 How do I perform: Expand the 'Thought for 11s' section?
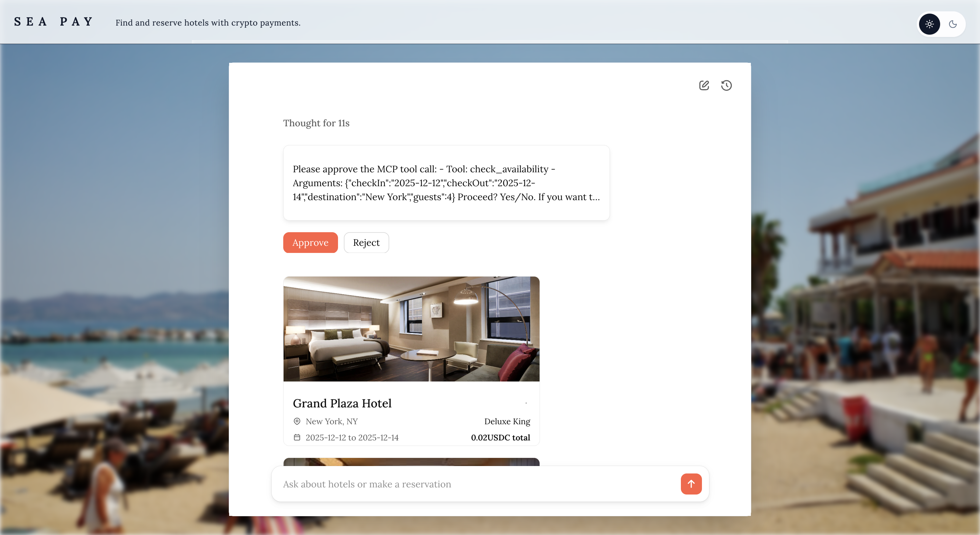point(316,123)
